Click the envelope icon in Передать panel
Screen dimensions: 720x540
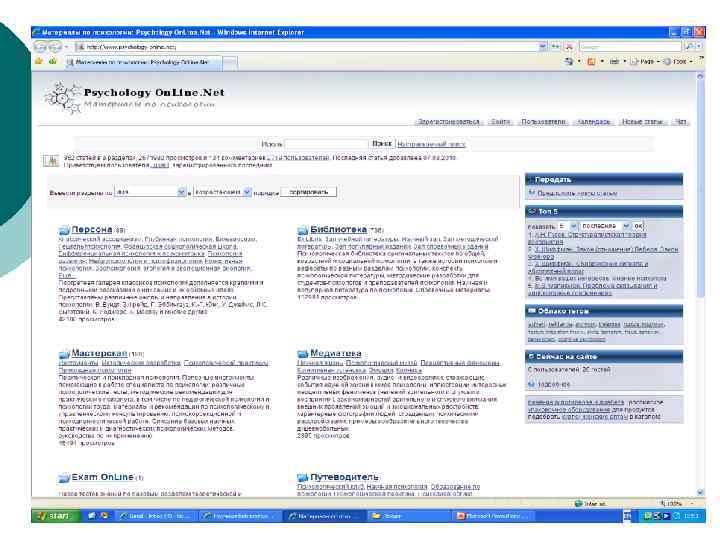[532, 193]
